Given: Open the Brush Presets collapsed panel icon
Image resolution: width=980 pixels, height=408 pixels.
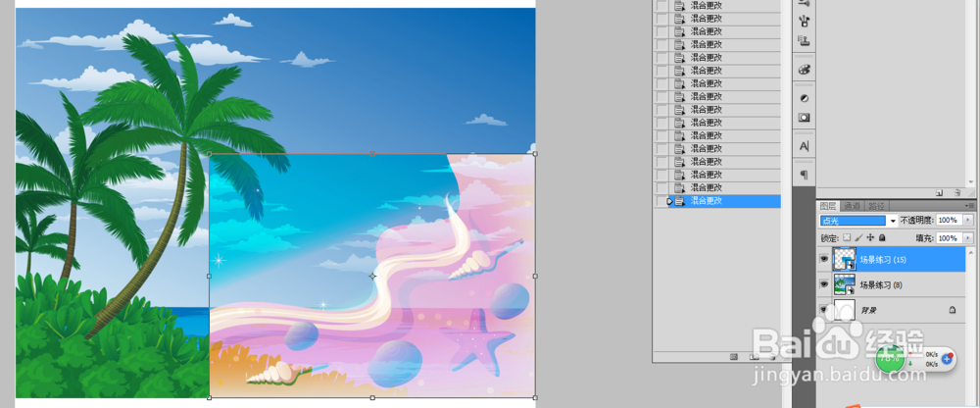Looking at the screenshot, I should tap(804, 22).
